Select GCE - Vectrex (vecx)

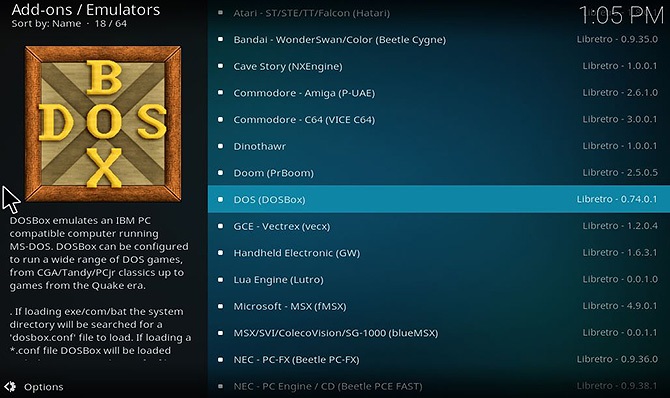[439, 226]
